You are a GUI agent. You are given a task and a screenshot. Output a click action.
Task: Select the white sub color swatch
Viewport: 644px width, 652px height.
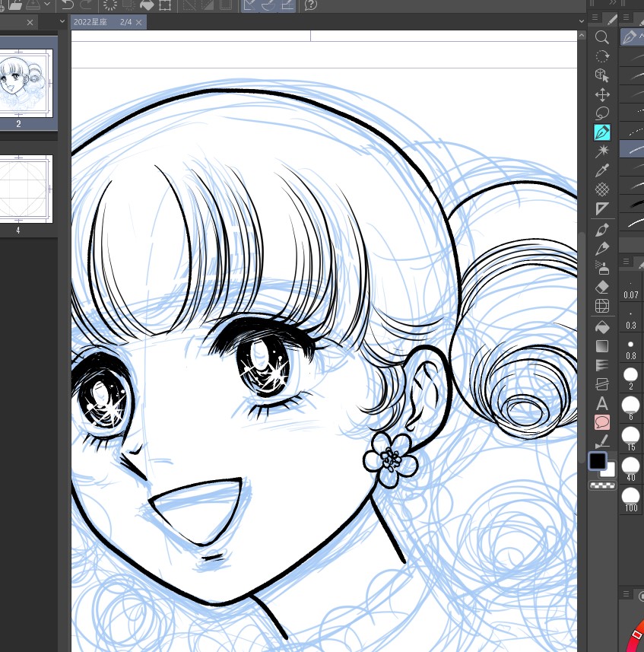609,471
